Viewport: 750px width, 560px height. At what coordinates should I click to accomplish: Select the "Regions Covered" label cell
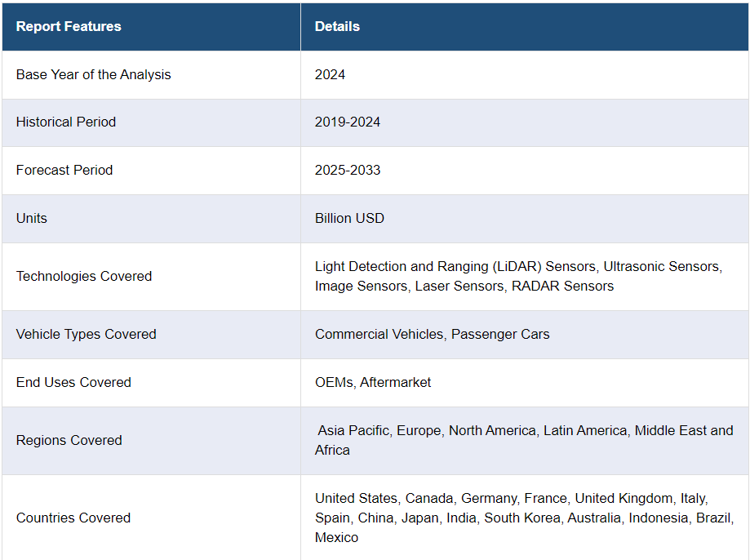[x=69, y=440]
